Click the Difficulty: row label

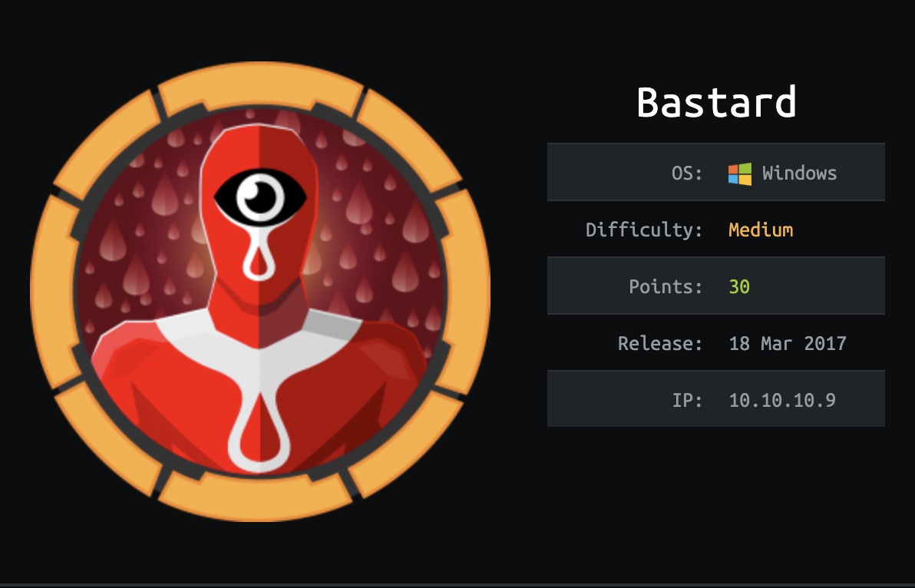(x=644, y=230)
